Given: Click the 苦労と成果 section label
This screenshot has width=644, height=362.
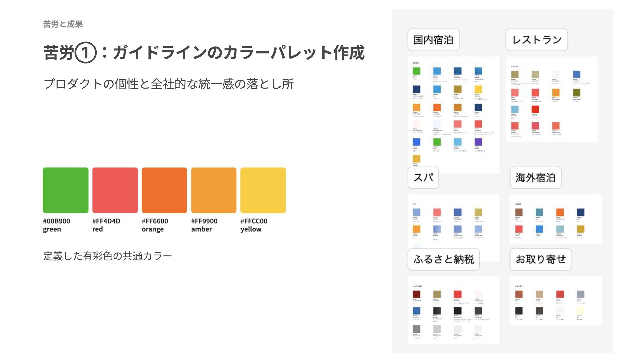Looking at the screenshot, I should [63, 24].
